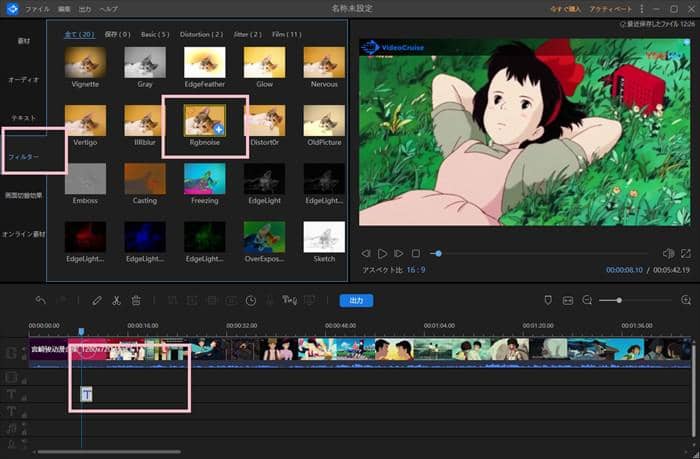The height and width of the screenshot is (459, 700).
Task: Open the 出力 menu in menu bar
Action: tap(84, 9)
